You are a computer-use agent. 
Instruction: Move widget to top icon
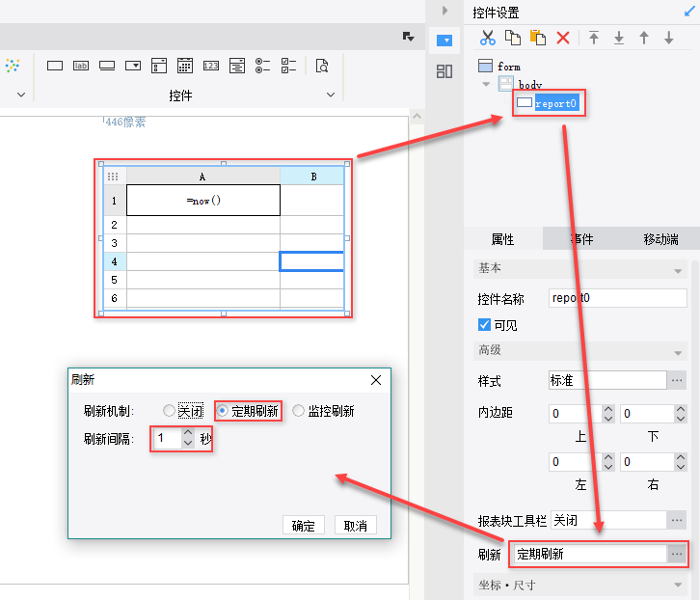coord(594,38)
